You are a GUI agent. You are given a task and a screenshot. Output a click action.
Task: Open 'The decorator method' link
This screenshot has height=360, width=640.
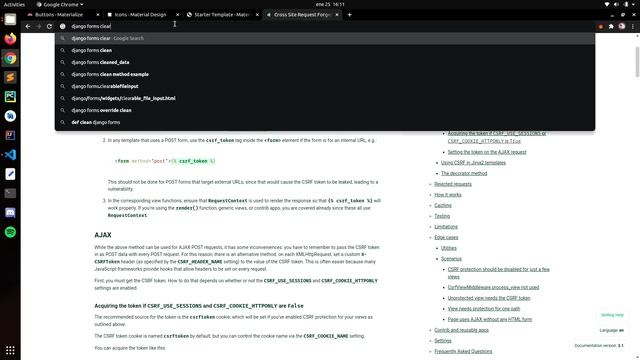(464, 173)
